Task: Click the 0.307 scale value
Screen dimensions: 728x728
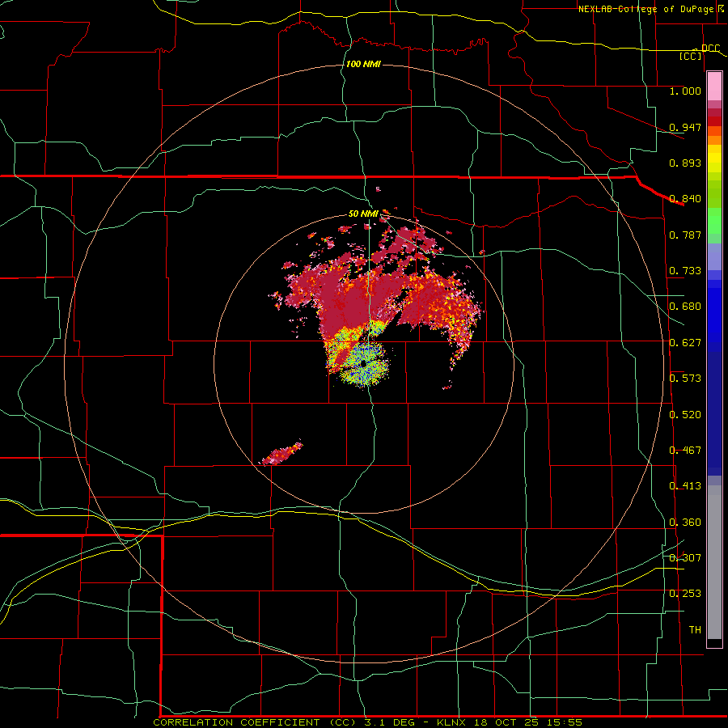Action: 685,558
